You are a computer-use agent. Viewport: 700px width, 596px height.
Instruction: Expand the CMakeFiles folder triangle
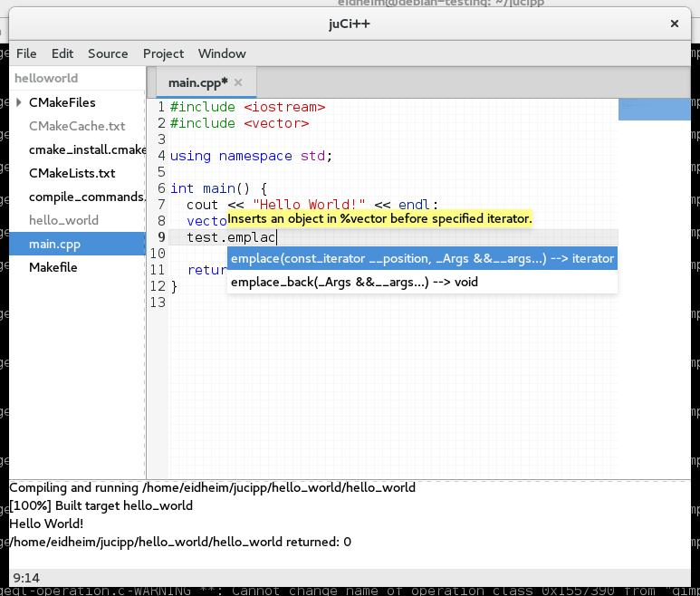pyautogui.click(x=19, y=102)
